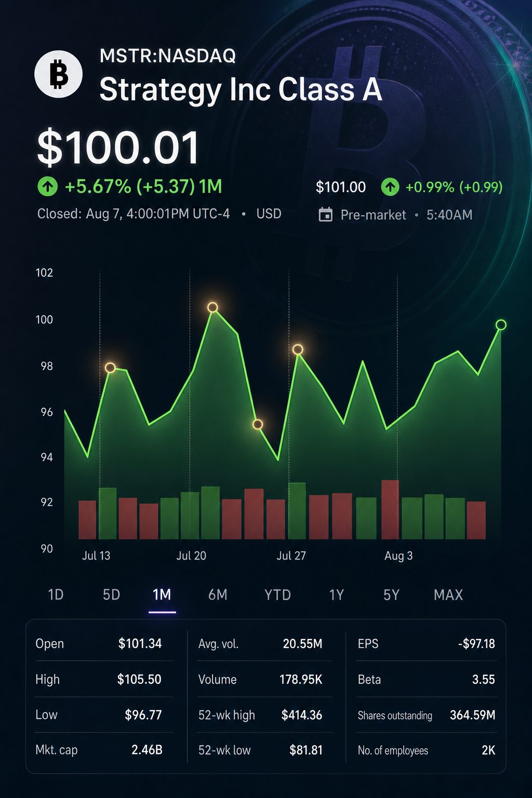Click the circled marker just after Jul 27 line
This screenshot has height=798, width=532.
click(298, 350)
